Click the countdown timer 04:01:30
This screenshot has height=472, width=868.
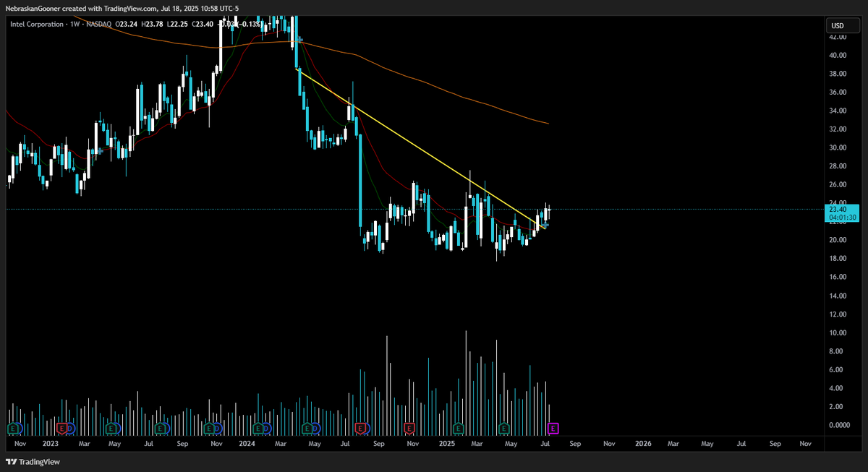tap(843, 217)
